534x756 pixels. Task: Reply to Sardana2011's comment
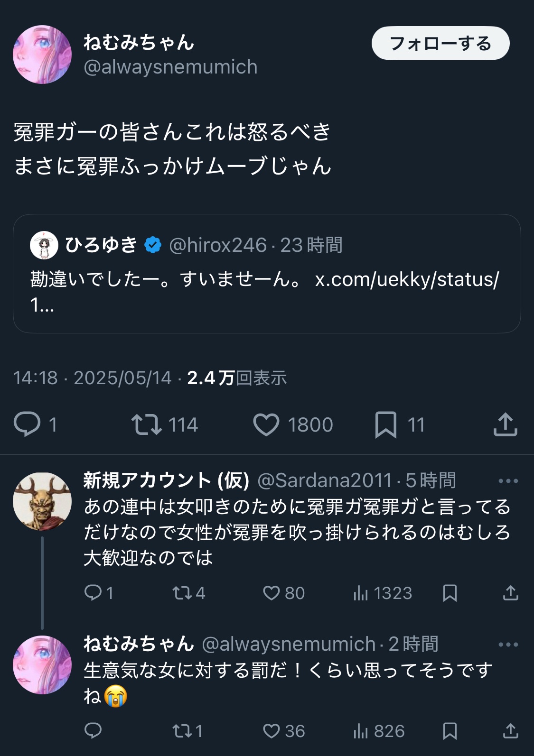click(93, 593)
